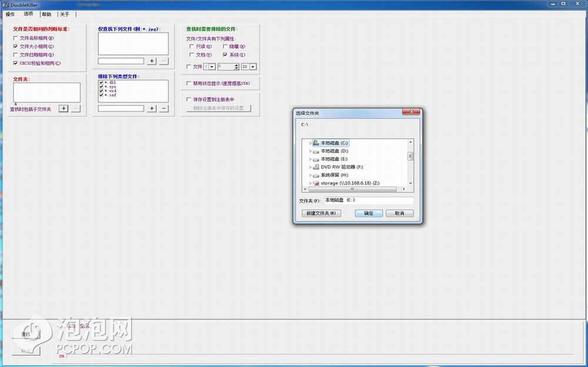
Task: Select 本地磁盘 (E:) in folder tree
Action: point(334,159)
